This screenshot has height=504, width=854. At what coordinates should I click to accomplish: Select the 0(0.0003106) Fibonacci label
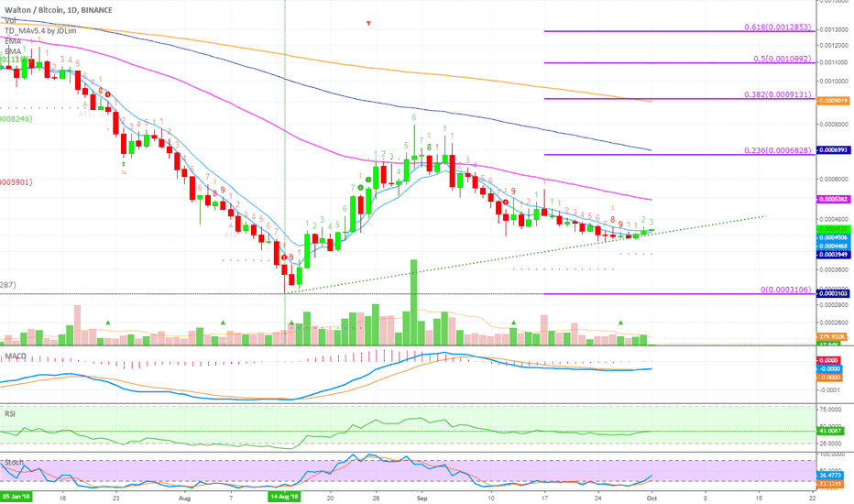tap(786, 290)
